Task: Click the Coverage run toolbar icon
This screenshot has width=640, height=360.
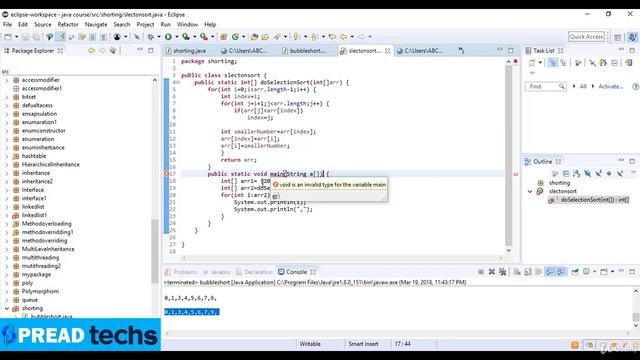Action: pyautogui.click(x=186, y=37)
